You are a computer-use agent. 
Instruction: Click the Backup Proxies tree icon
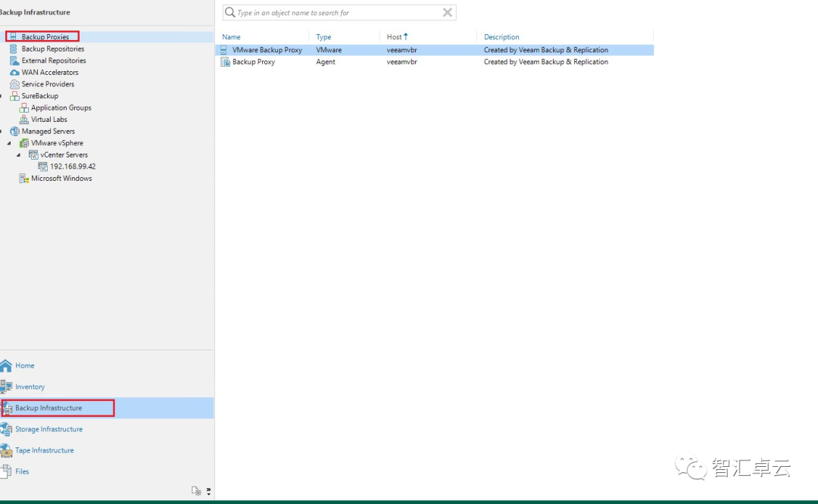tap(14, 36)
